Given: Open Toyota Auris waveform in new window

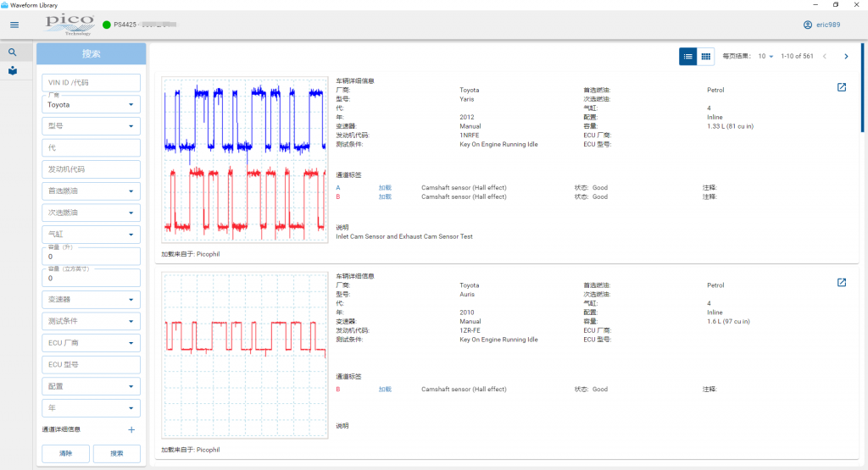Looking at the screenshot, I should pos(841,283).
